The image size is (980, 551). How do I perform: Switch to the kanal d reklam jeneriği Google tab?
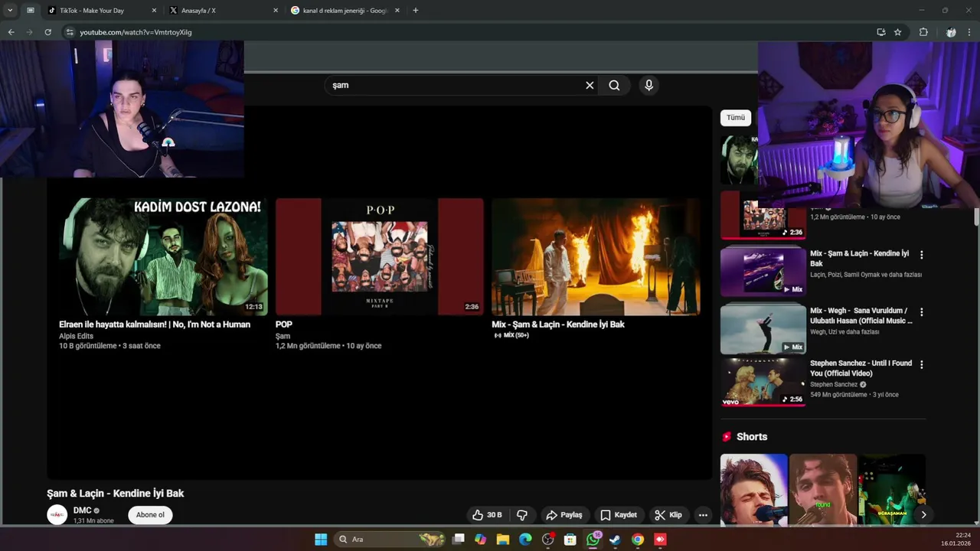[x=345, y=11]
